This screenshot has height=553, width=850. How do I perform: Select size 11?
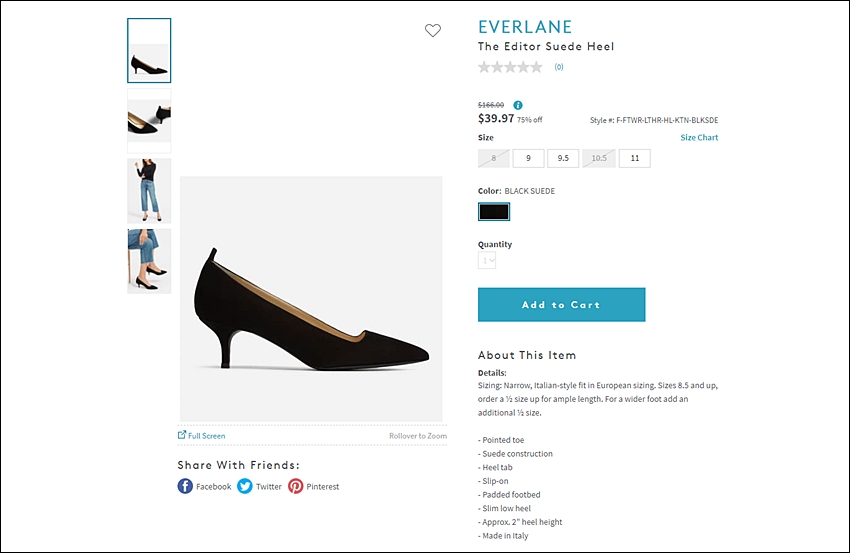(635, 158)
